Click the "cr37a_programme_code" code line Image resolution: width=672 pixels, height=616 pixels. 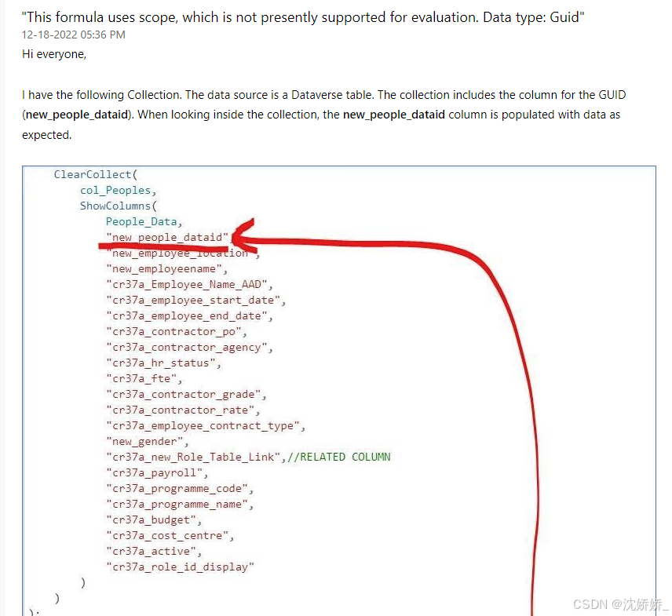point(180,489)
